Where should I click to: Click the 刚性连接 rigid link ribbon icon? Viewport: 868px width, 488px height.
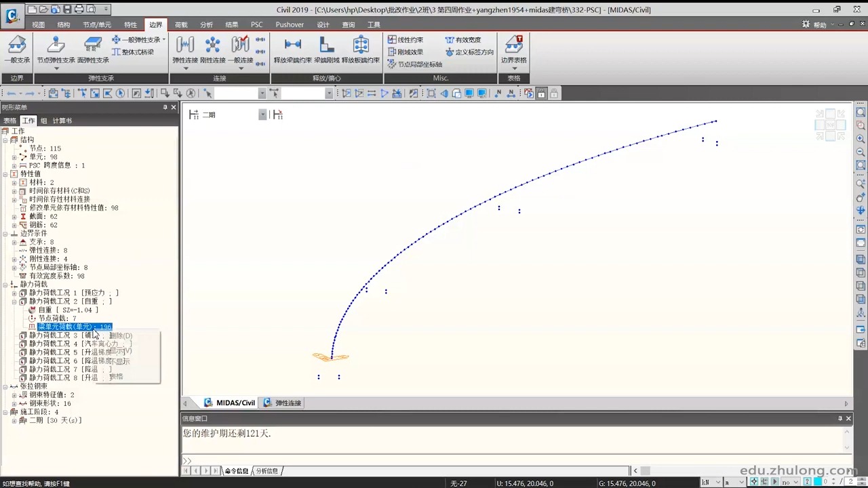[x=212, y=49]
